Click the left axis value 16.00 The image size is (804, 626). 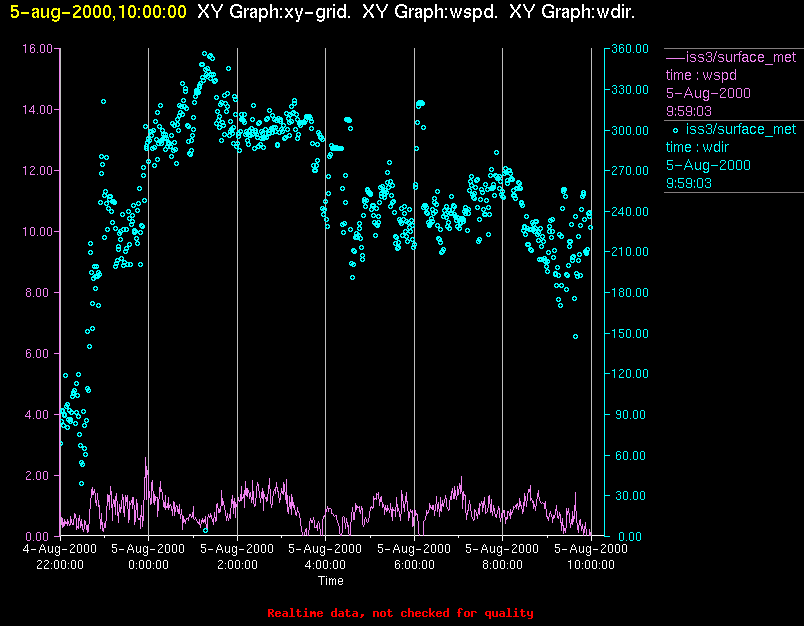pos(37,49)
